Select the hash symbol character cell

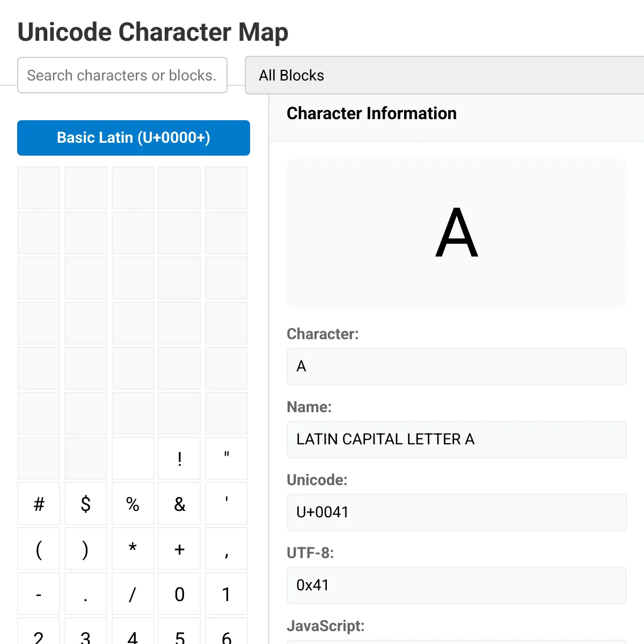(x=39, y=503)
